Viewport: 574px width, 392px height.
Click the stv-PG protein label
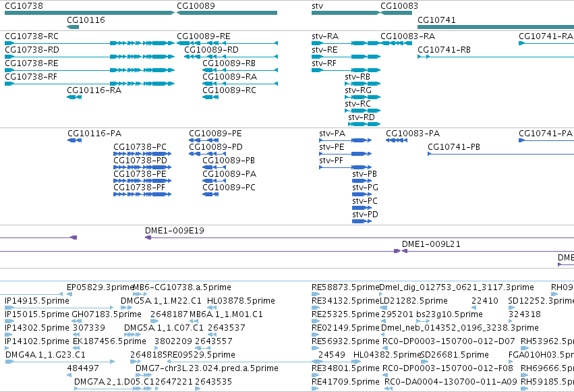pyautogui.click(x=365, y=188)
